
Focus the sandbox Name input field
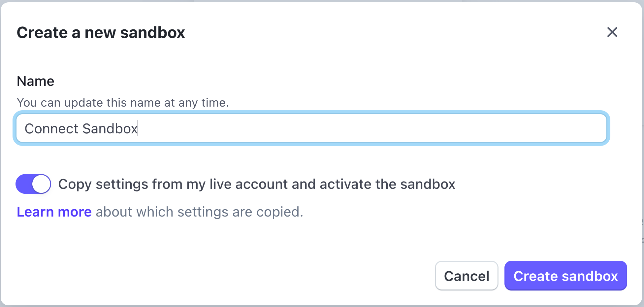point(311,128)
